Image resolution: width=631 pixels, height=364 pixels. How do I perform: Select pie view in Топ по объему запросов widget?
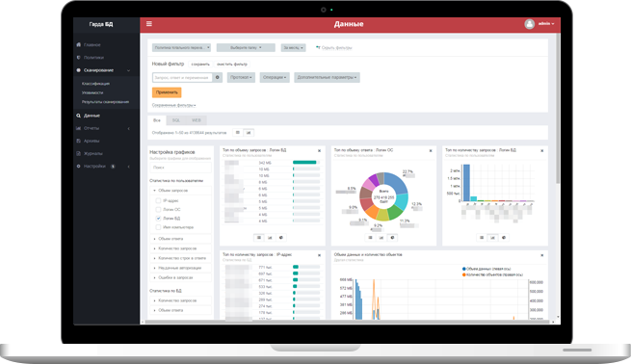pos(281,238)
